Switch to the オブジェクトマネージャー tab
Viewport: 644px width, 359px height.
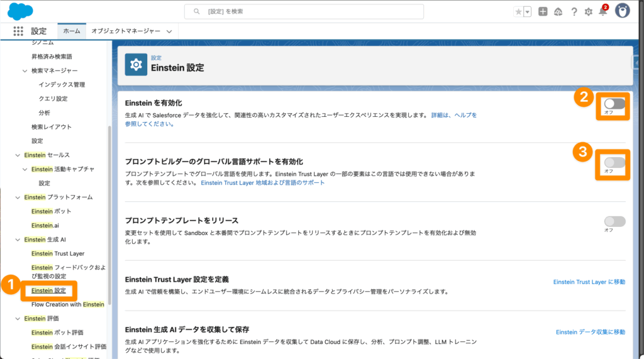(126, 31)
